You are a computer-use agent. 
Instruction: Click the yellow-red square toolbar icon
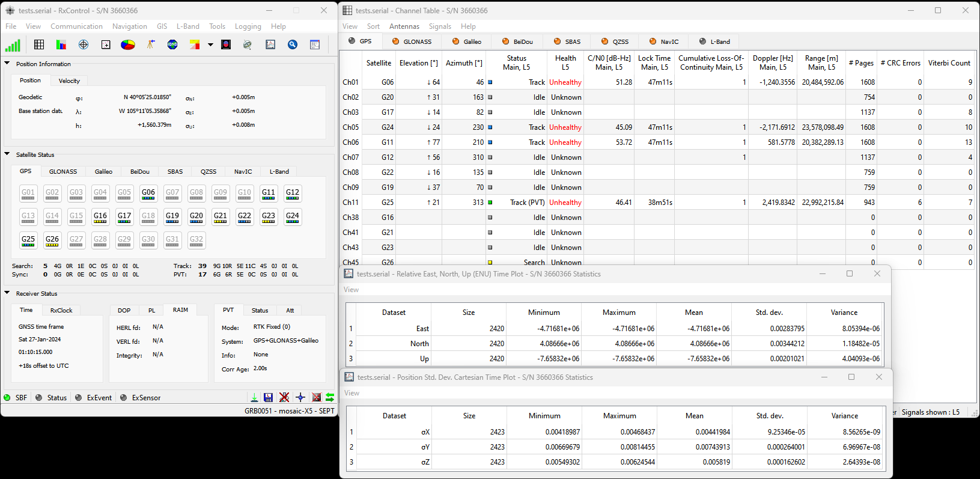click(195, 44)
